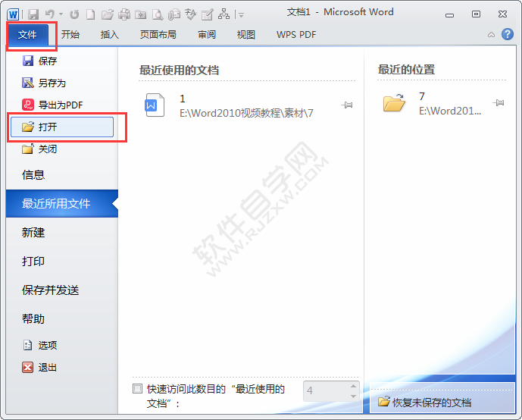Click the recent document path E:\Word2010视频教程\素材\7

click(246, 113)
